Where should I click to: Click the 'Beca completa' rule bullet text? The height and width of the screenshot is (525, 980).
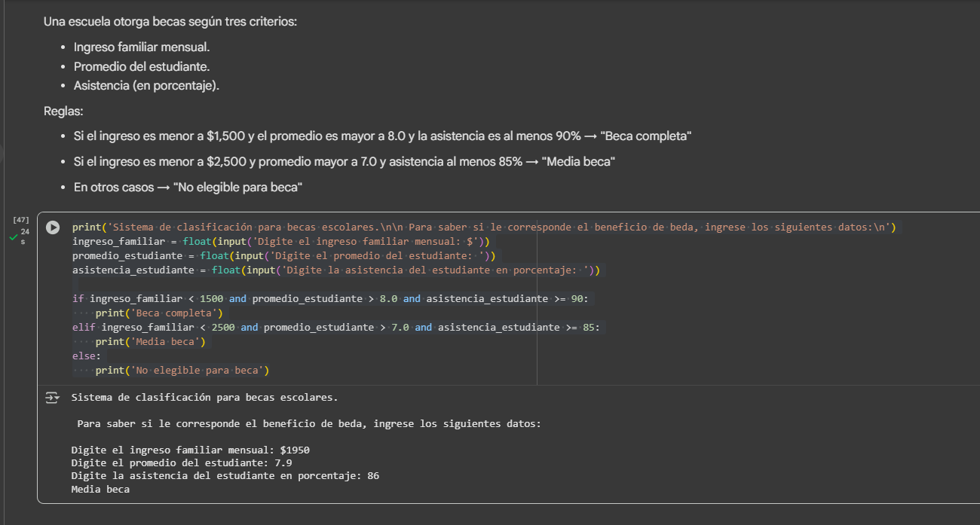[x=382, y=136]
